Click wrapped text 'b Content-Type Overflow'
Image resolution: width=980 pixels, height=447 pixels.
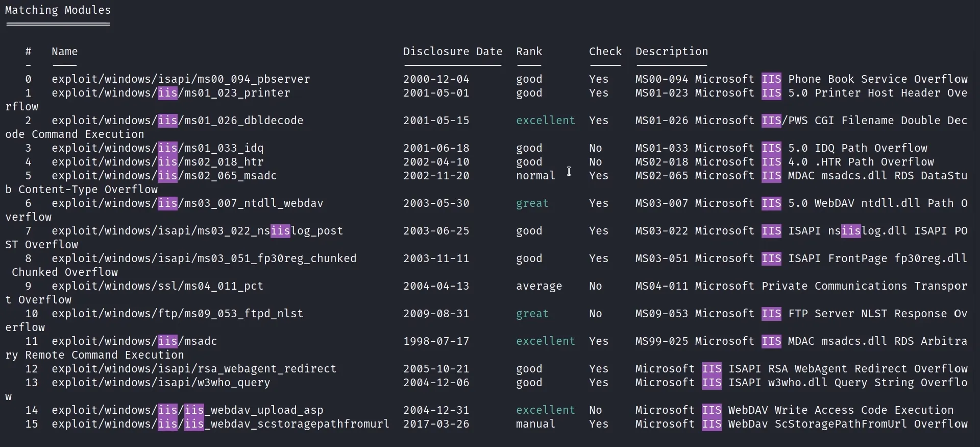tap(82, 190)
